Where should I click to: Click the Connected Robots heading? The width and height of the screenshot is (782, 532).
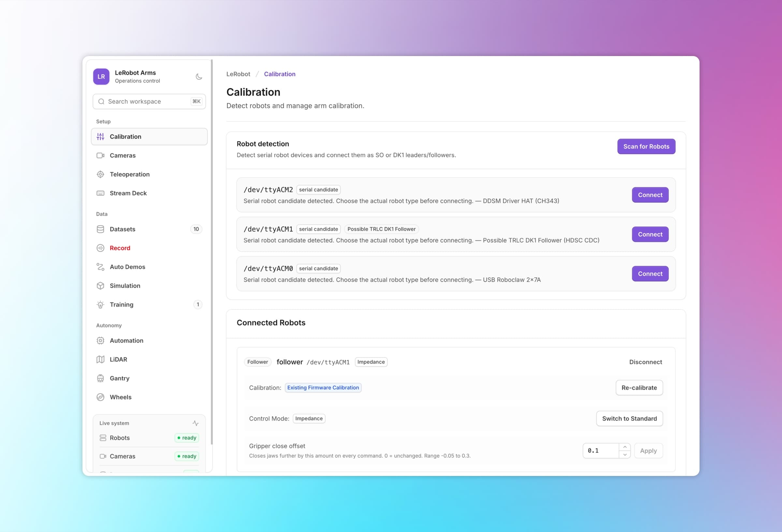[271, 323]
